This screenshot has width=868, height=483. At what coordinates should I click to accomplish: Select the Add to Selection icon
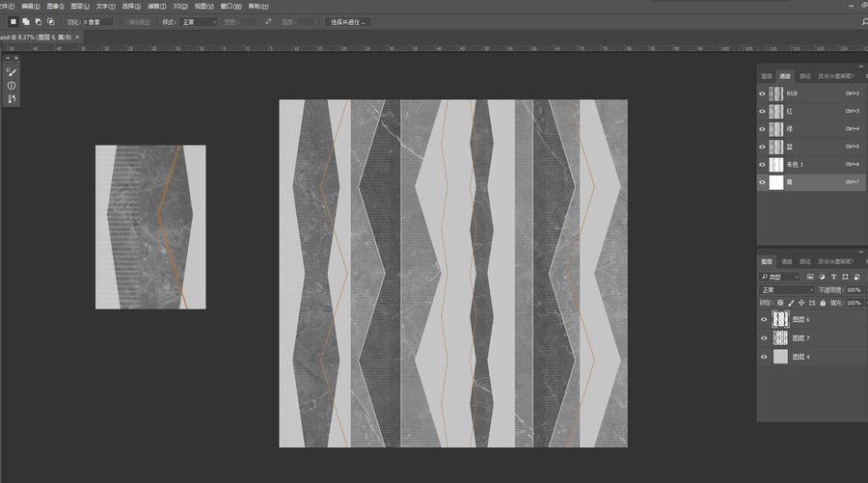pyautogui.click(x=26, y=21)
